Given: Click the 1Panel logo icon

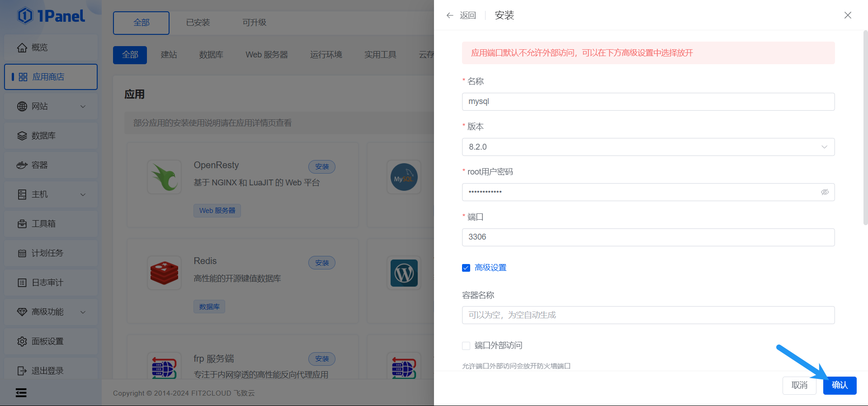Looking at the screenshot, I should (25, 16).
